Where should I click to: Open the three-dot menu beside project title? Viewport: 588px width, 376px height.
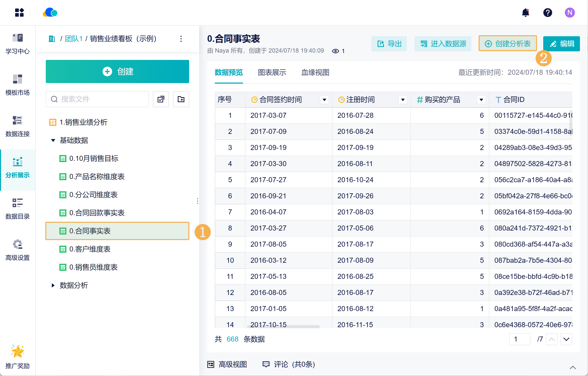point(181,39)
